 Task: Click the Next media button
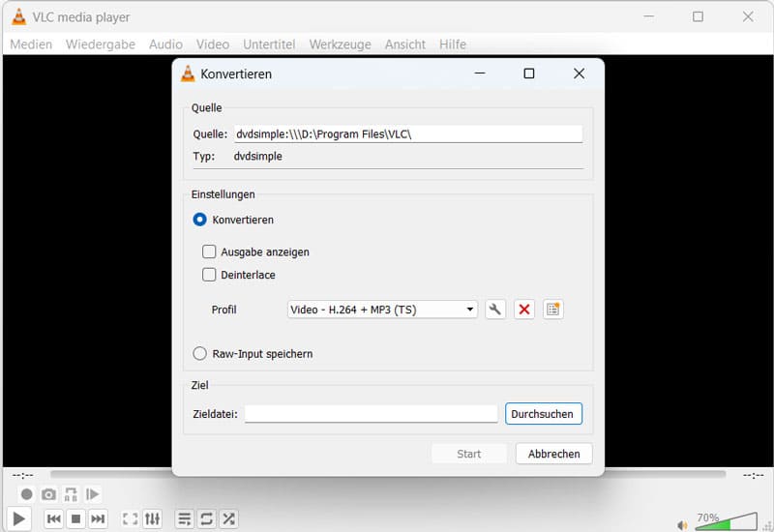(98, 518)
